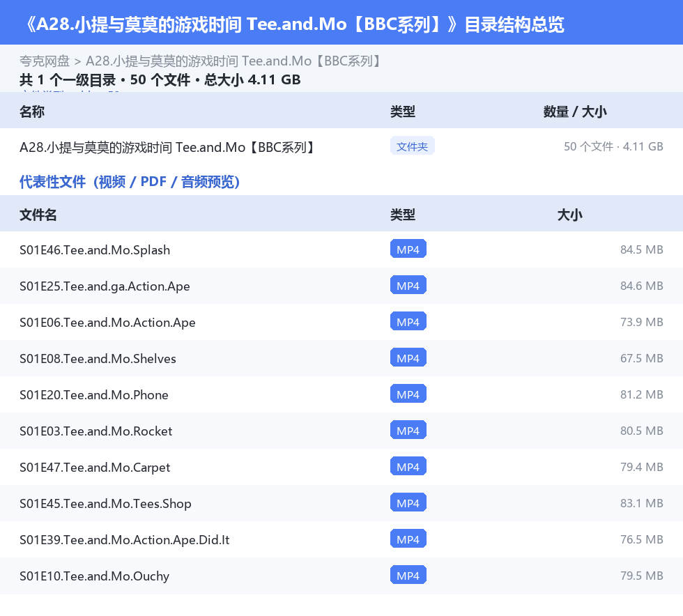The height and width of the screenshot is (616, 683).
Task: Click the MP4 badge for S01E46 Splash
Action: tap(408, 249)
